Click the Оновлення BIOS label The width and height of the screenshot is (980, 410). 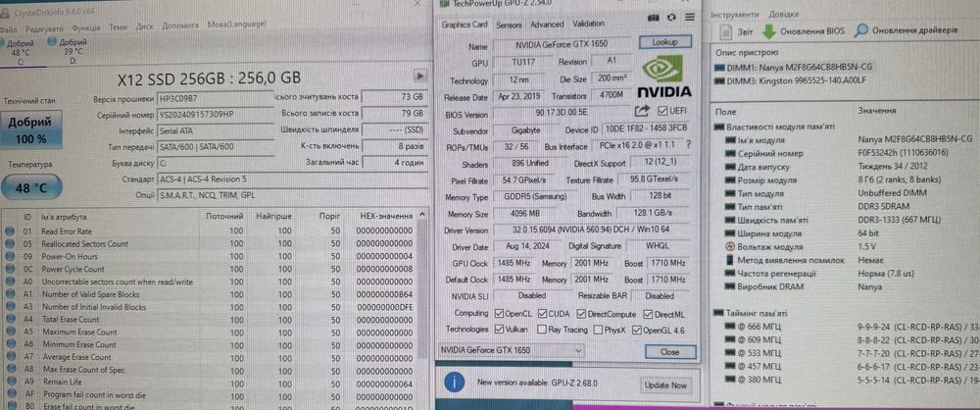[811, 30]
